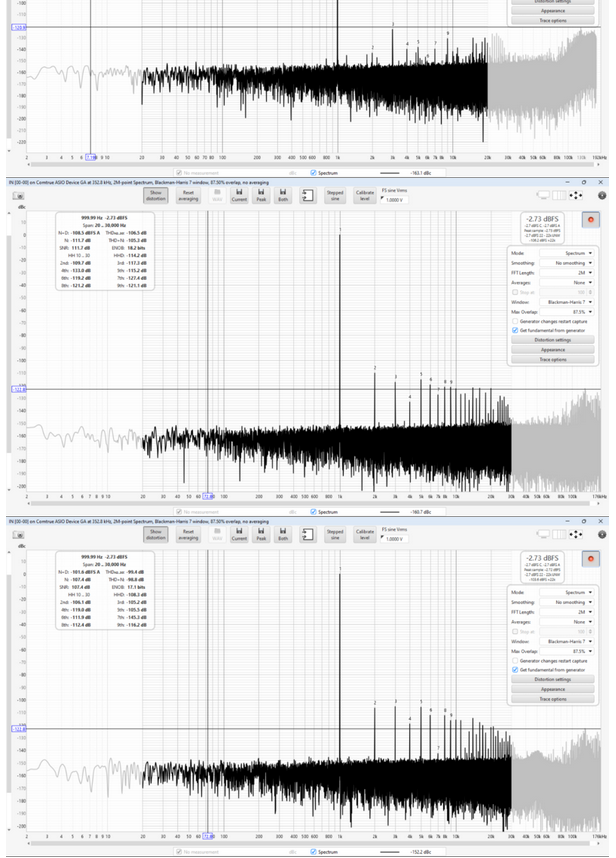Click Save Peak icon in bottom RTA window
The image size is (616, 858).
tap(261, 534)
